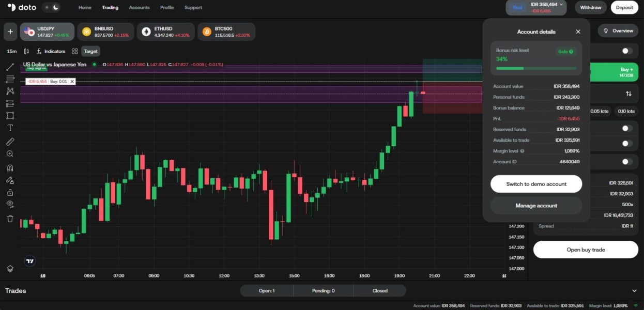Expand the Trades panel chevron

point(635,291)
